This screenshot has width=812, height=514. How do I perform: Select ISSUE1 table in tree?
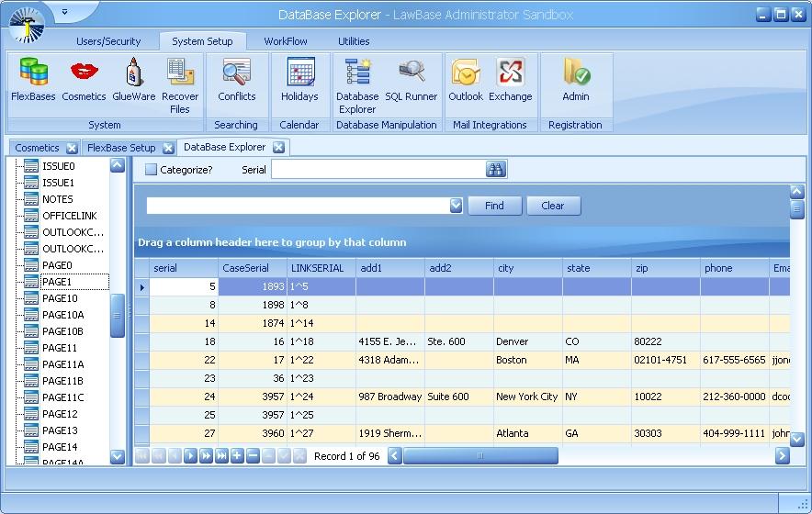coord(59,183)
